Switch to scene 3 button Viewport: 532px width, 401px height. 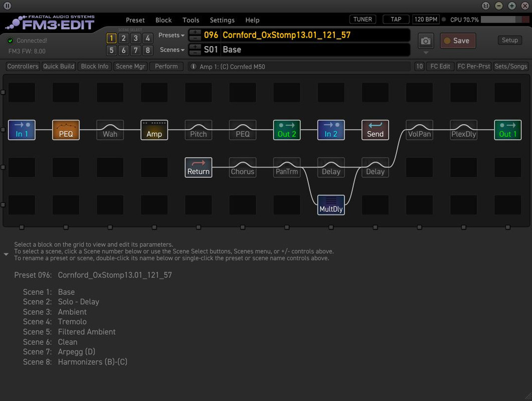tap(136, 38)
